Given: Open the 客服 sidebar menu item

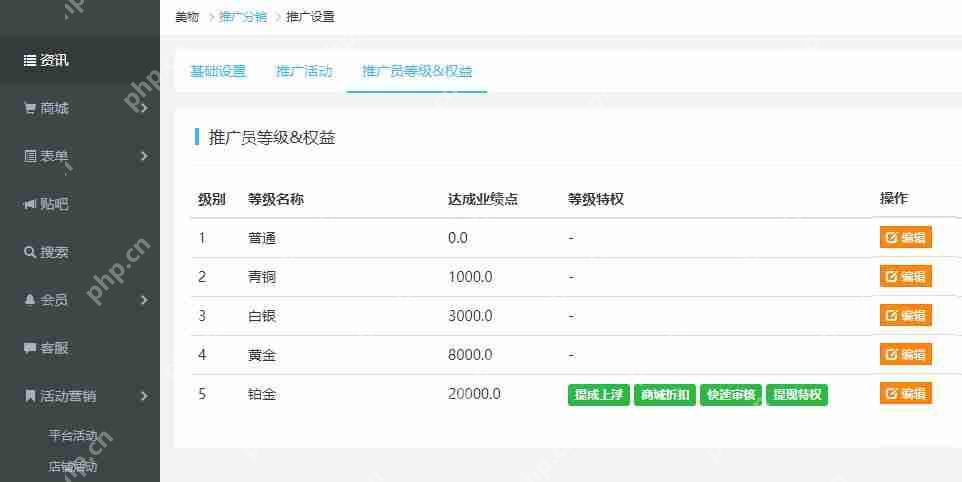Looking at the screenshot, I should 80,348.
